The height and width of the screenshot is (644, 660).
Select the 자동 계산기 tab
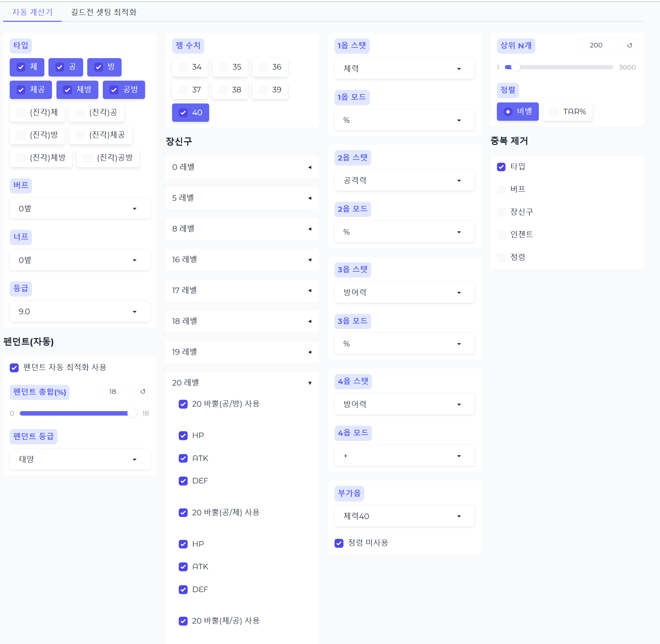(32, 12)
